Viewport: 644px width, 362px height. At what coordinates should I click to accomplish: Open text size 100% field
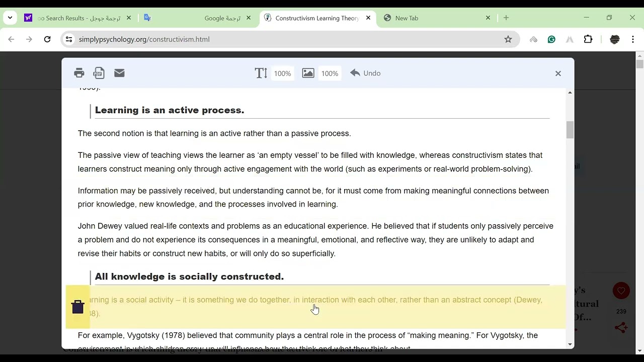(282, 73)
